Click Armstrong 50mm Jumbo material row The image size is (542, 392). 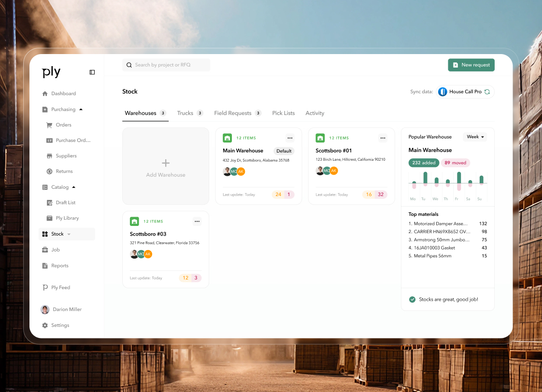pos(448,240)
